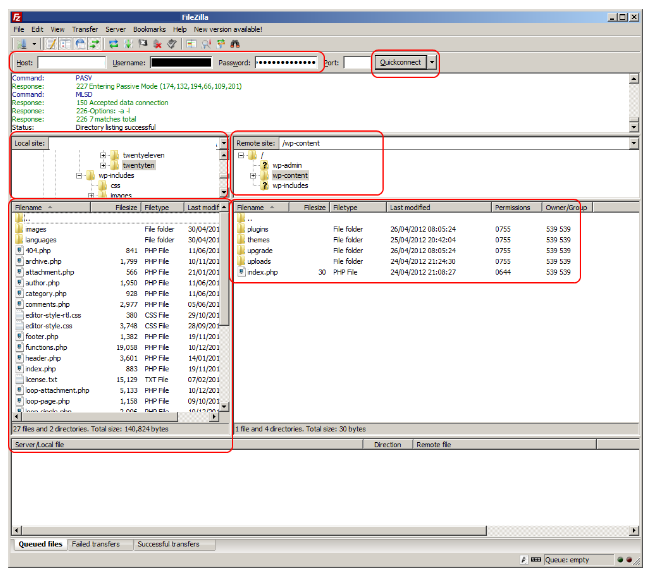Click the magnifier filter icon in toolbar
The image size is (656, 575).
206,44
